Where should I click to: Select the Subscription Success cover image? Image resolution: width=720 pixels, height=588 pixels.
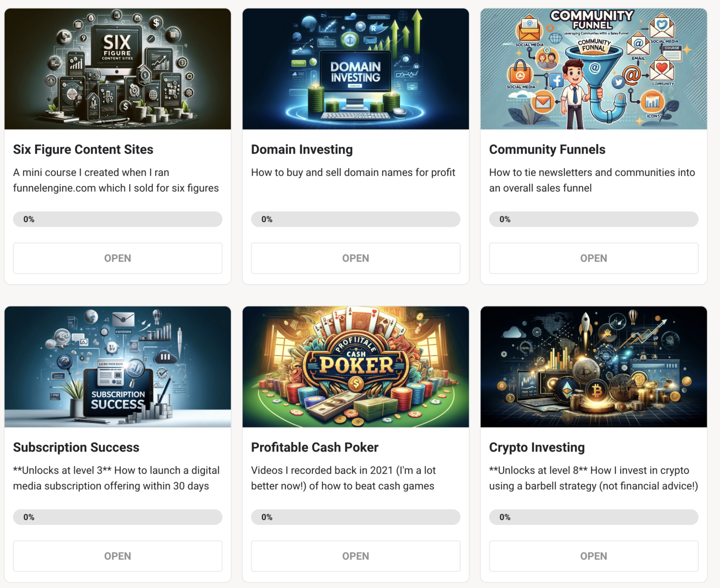pyautogui.click(x=117, y=367)
